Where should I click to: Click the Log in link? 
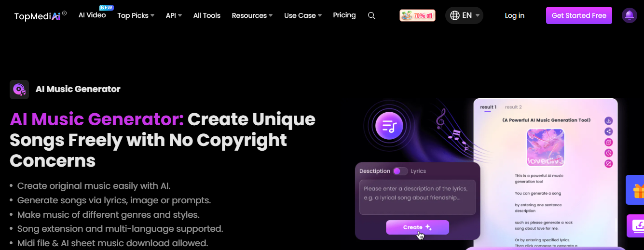click(514, 15)
